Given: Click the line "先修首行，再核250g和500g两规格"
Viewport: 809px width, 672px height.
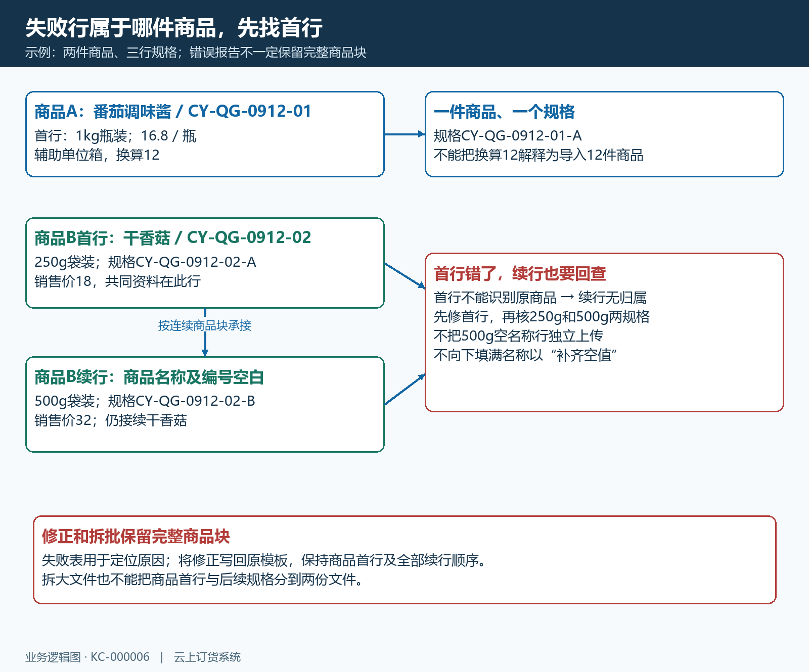Looking at the screenshot, I should [542, 317].
